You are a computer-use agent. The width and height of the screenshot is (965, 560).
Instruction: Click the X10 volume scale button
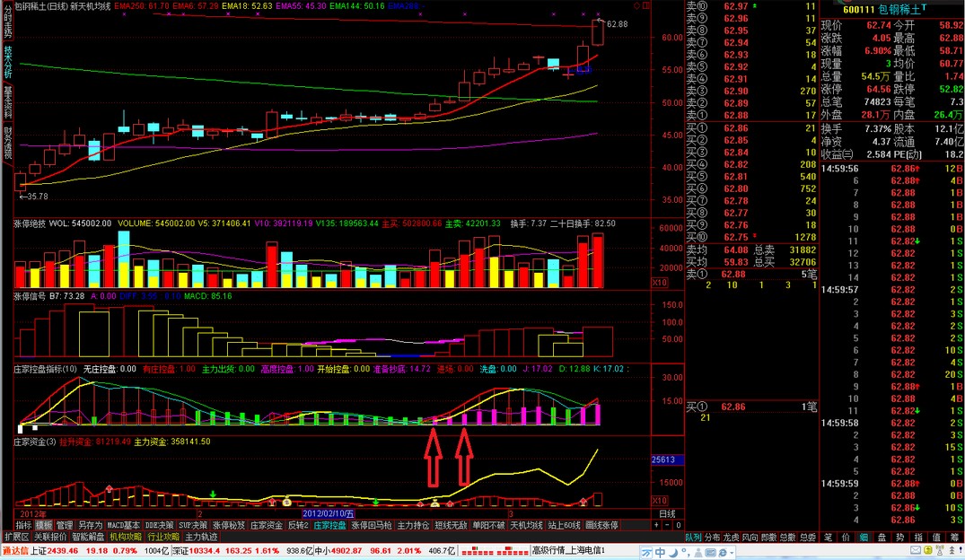click(x=659, y=283)
